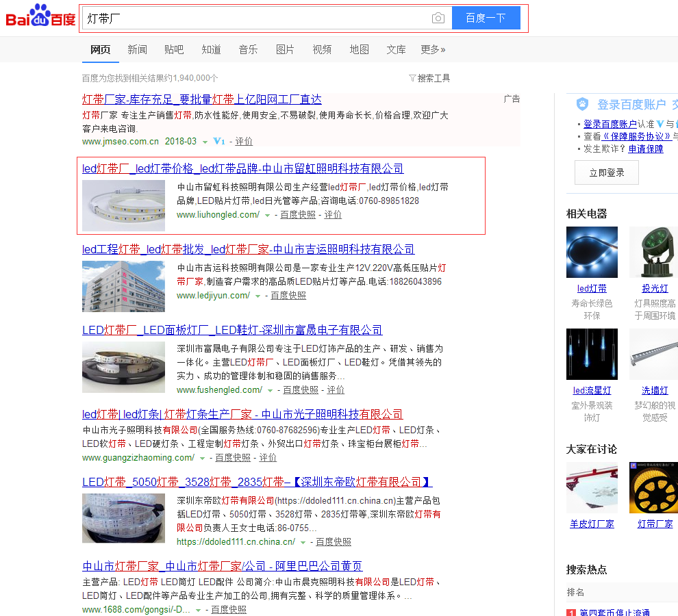Click the funnel search tools icon
The height and width of the screenshot is (616, 678).
point(412,78)
